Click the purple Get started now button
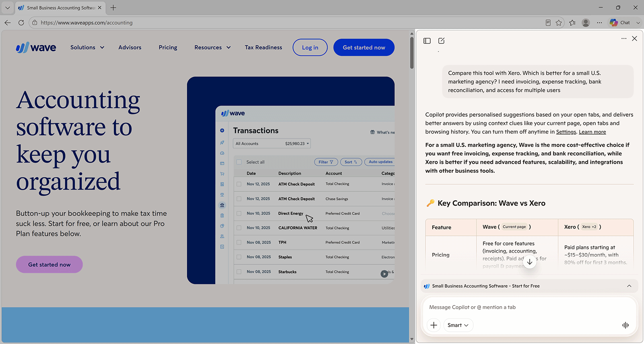Screen dimensions: 644x344 click(x=50, y=264)
